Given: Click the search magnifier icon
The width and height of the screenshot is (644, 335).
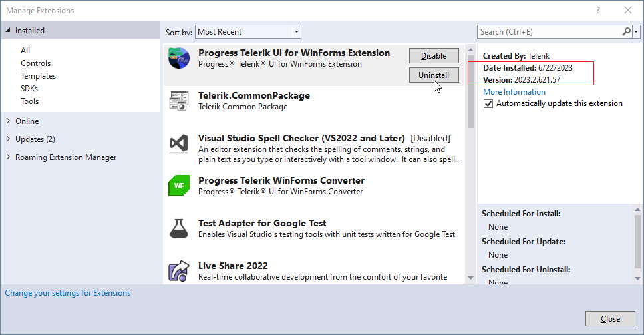Looking at the screenshot, I should click(x=626, y=32).
